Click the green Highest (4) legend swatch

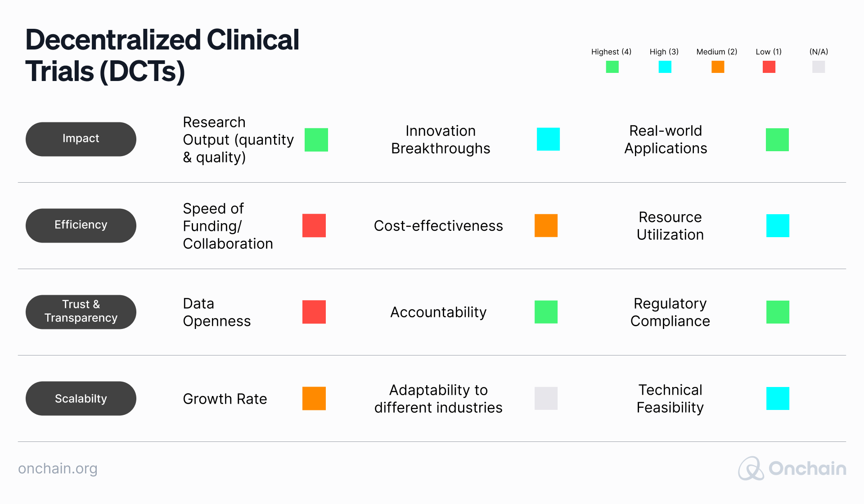point(612,67)
